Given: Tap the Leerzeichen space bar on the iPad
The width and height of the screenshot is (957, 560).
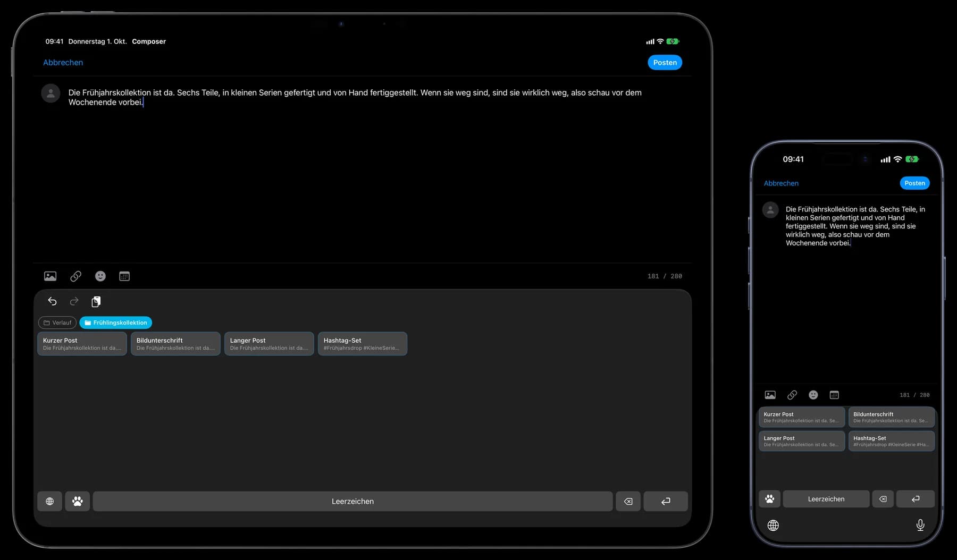Looking at the screenshot, I should (x=352, y=502).
